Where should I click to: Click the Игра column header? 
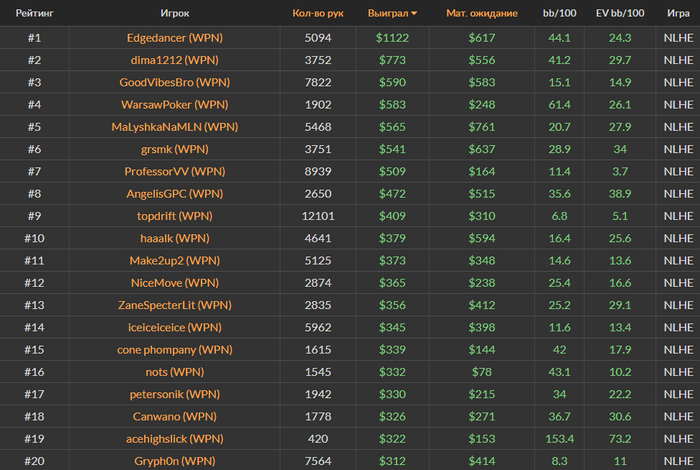(x=678, y=13)
